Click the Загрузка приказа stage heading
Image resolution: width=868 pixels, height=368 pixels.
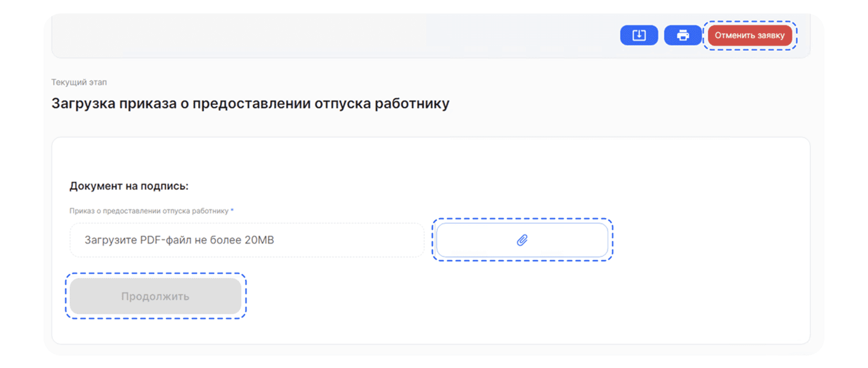pyautogui.click(x=250, y=104)
